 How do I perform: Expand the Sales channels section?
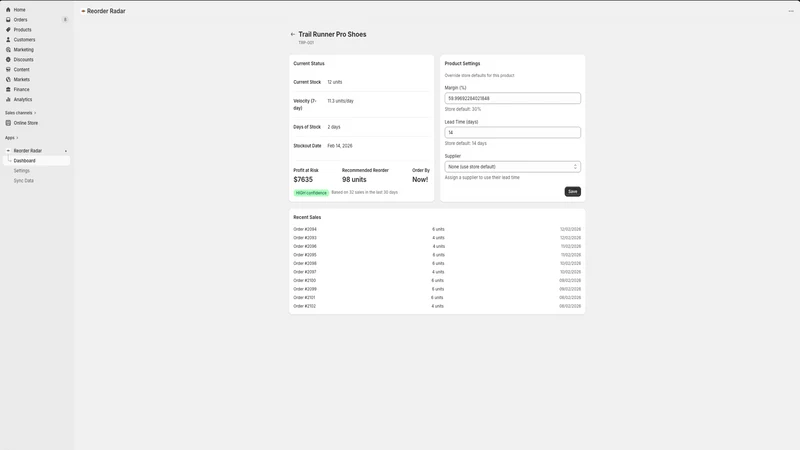pos(20,113)
